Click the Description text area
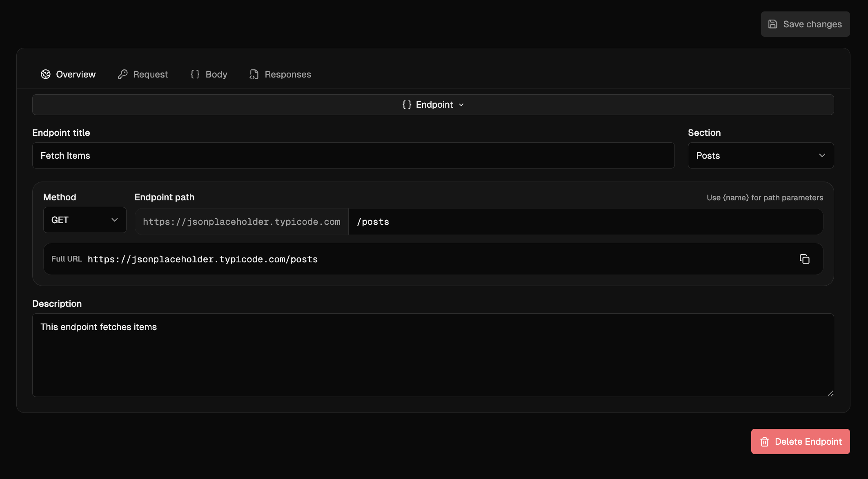The height and width of the screenshot is (479, 868). (x=433, y=355)
